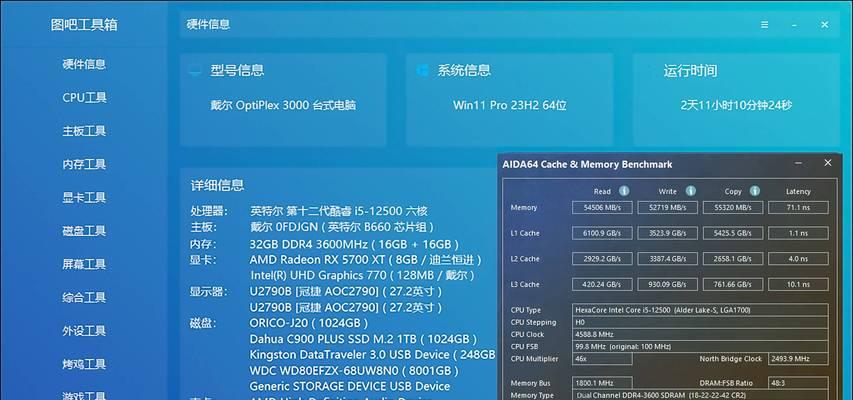Click the Dahua C900 PLUS SSD disk line
This screenshot has height=400, width=853.
point(363,339)
